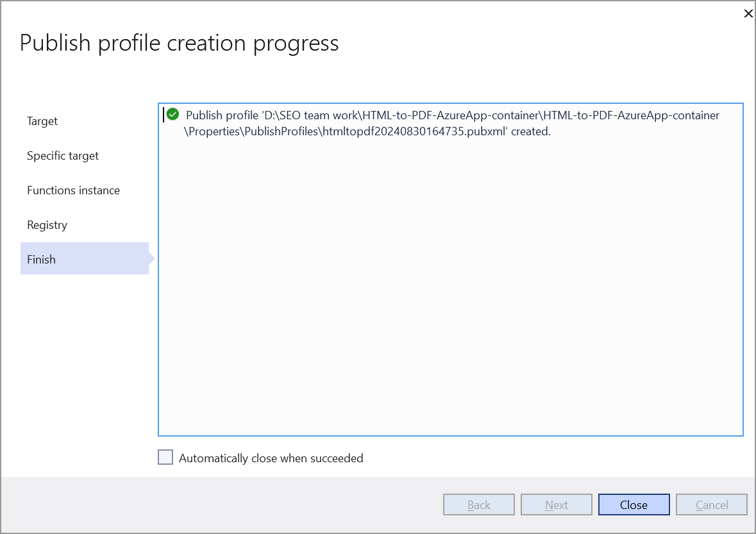This screenshot has width=756, height=534.
Task: Close the dialog with the top-right X
Action: (x=748, y=13)
